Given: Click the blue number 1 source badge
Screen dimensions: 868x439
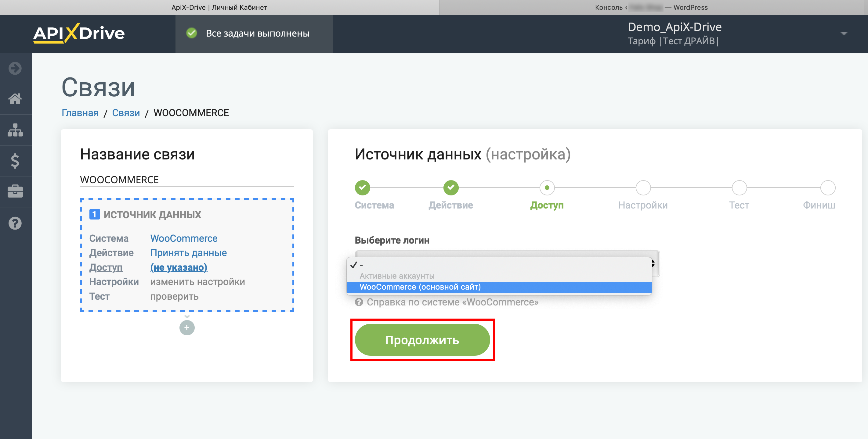Looking at the screenshot, I should pos(94,214).
